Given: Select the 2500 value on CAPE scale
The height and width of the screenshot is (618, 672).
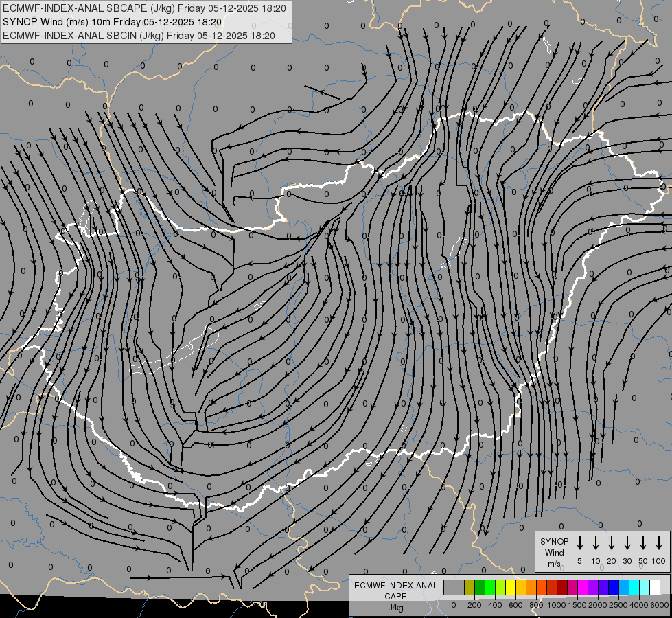Looking at the screenshot, I should [x=618, y=605].
